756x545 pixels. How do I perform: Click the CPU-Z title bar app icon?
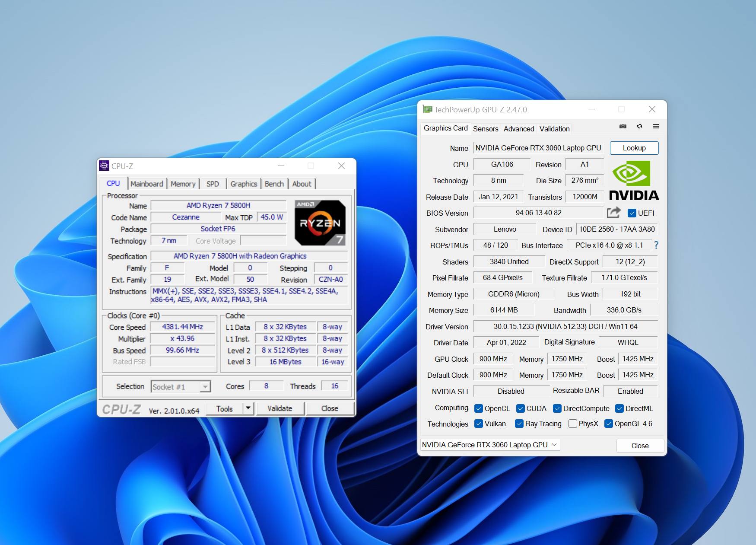click(104, 166)
